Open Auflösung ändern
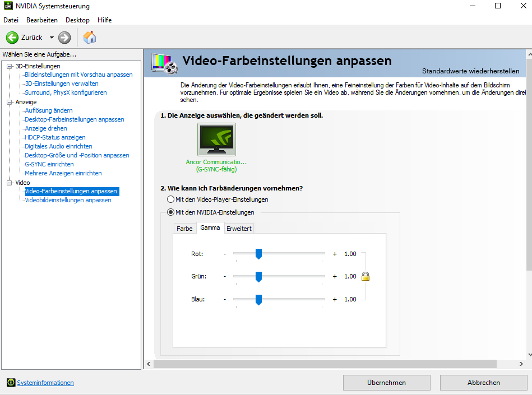The height and width of the screenshot is (395, 532). (49, 110)
